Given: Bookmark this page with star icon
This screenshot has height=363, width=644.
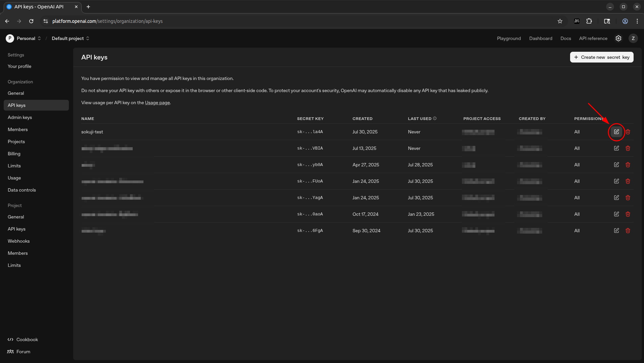Looking at the screenshot, I should pyautogui.click(x=560, y=21).
